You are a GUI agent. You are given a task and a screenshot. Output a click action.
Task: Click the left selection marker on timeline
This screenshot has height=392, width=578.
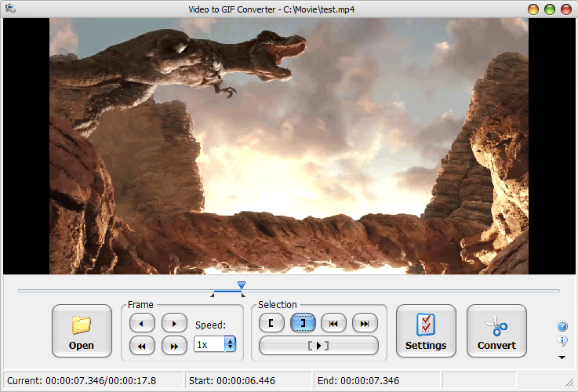(x=213, y=295)
